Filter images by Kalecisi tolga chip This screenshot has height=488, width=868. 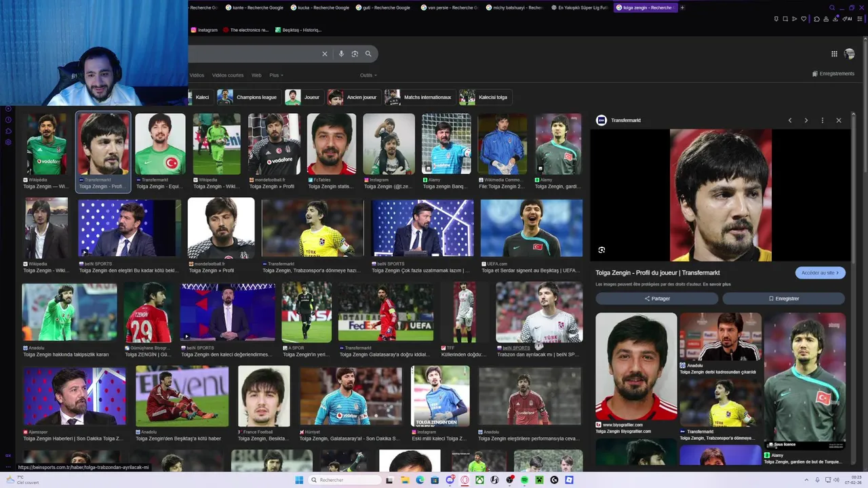[x=484, y=97]
